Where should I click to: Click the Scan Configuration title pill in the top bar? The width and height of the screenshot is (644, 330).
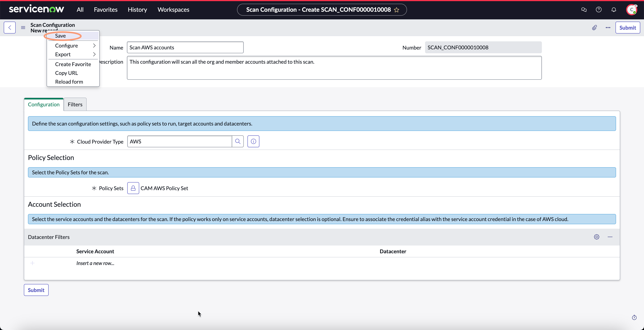pyautogui.click(x=322, y=10)
